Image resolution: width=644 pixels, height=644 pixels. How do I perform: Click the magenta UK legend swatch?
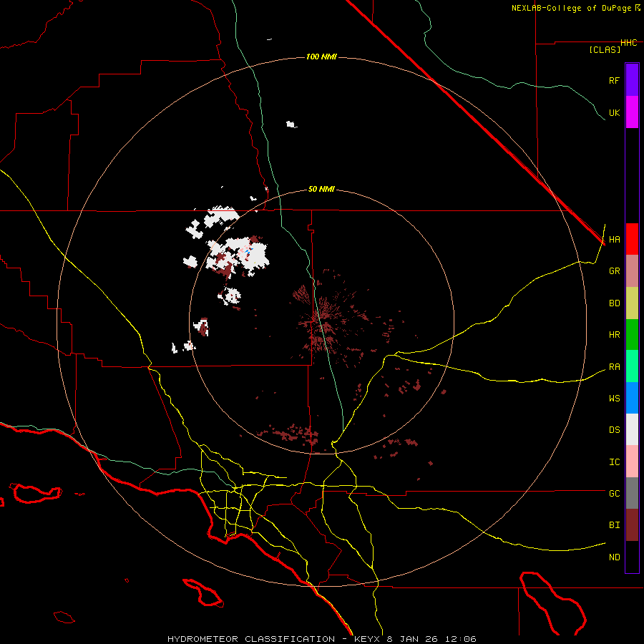point(631,112)
